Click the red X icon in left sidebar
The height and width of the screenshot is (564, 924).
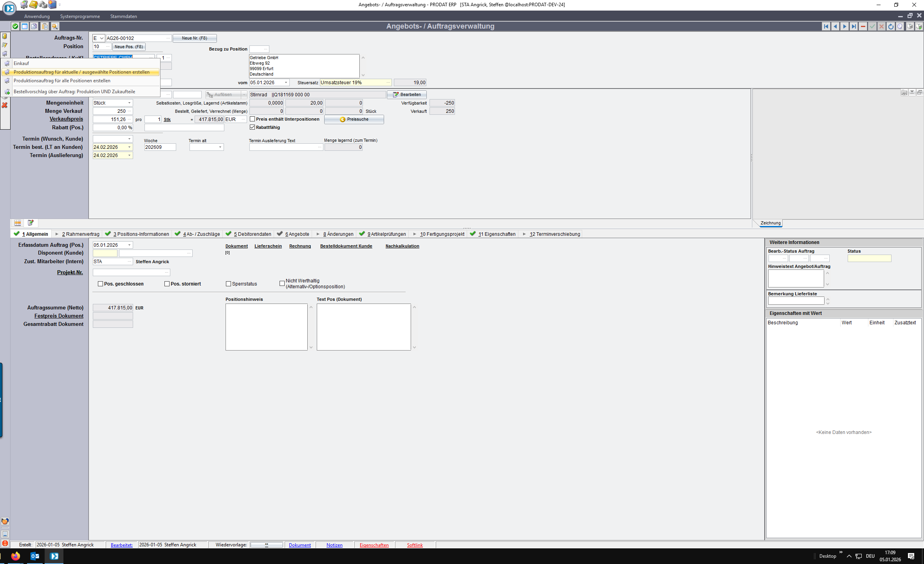pyautogui.click(x=5, y=105)
